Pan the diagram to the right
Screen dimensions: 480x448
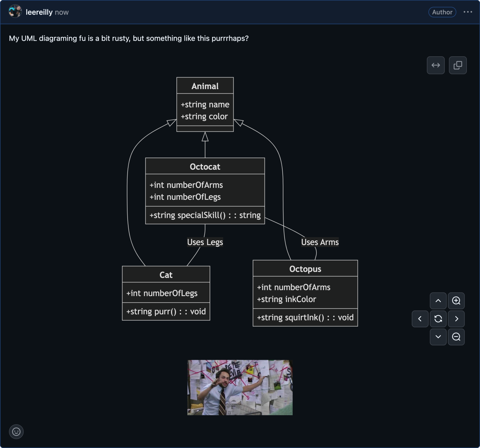click(x=456, y=319)
